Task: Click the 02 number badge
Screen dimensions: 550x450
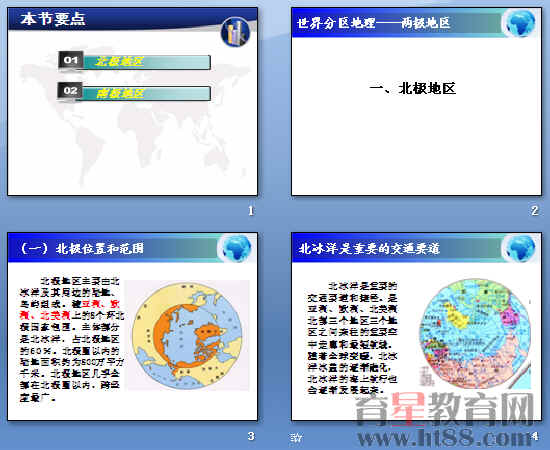Action: click(71, 91)
